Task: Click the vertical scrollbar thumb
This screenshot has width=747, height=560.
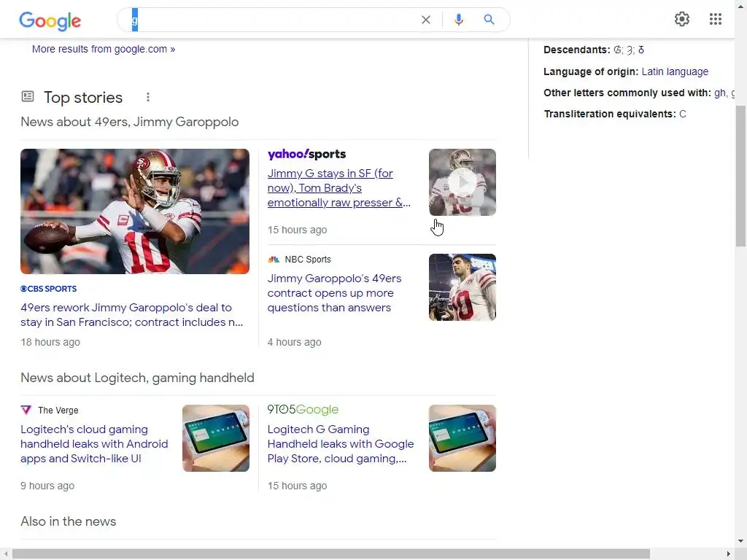Action: [x=740, y=176]
